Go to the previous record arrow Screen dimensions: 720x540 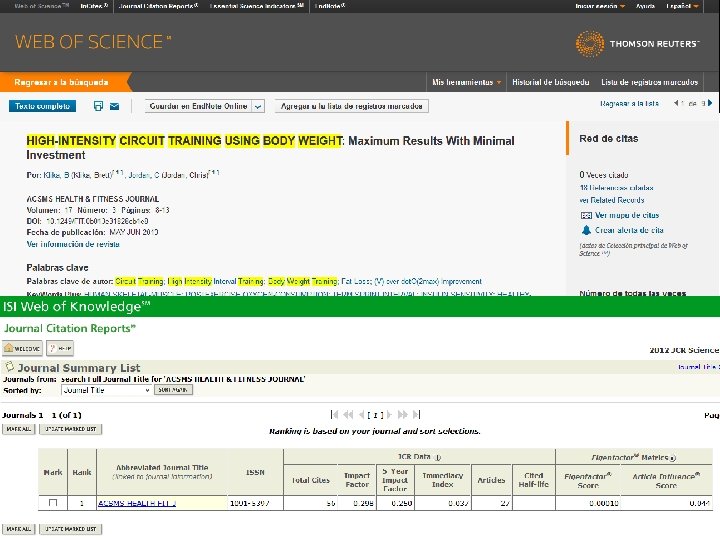[676, 103]
